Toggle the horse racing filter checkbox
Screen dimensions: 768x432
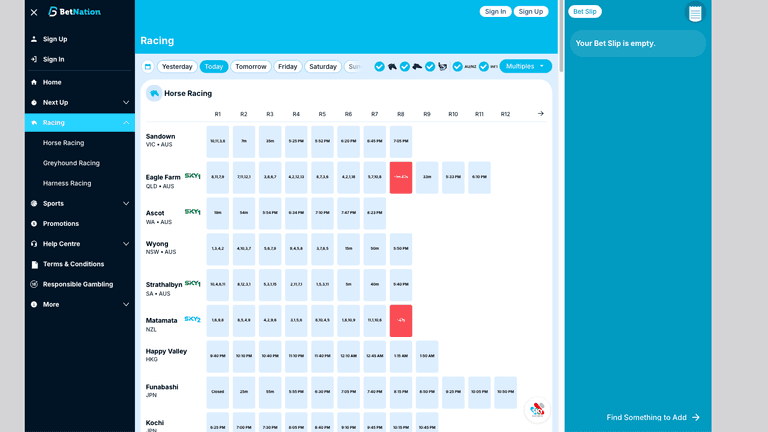pos(380,67)
